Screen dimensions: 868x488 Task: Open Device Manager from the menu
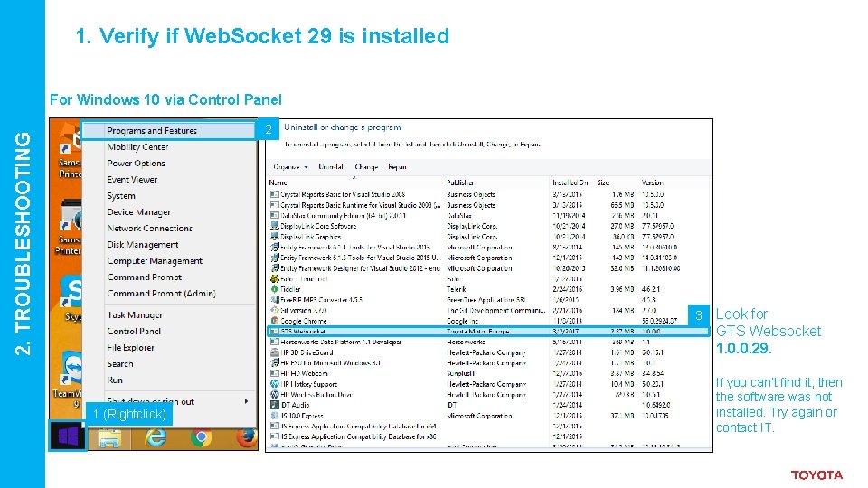pyautogui.click(x=139, y=211)
